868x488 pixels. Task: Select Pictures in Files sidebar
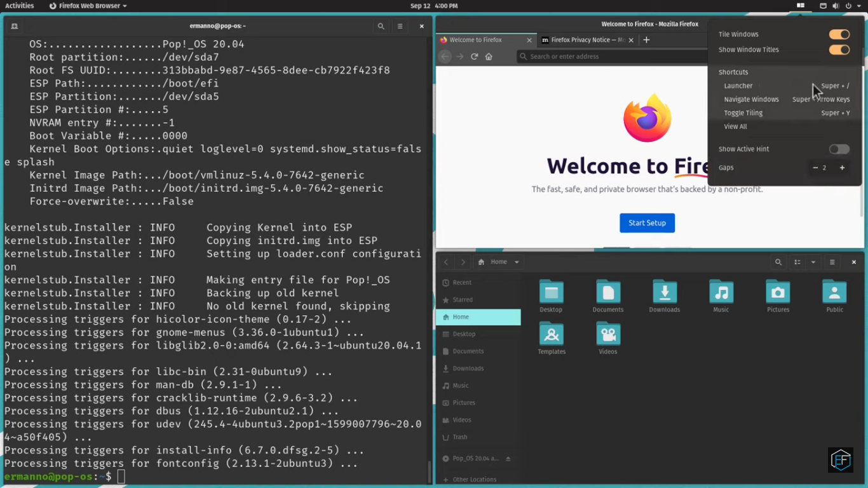click(x=478, y=402)
